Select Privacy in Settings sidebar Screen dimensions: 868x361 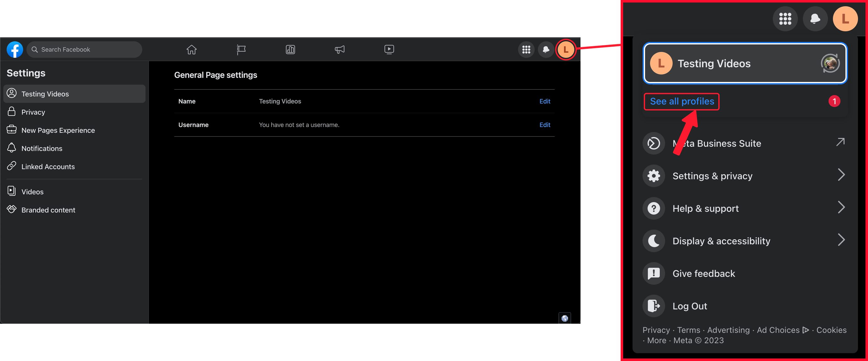33,112
